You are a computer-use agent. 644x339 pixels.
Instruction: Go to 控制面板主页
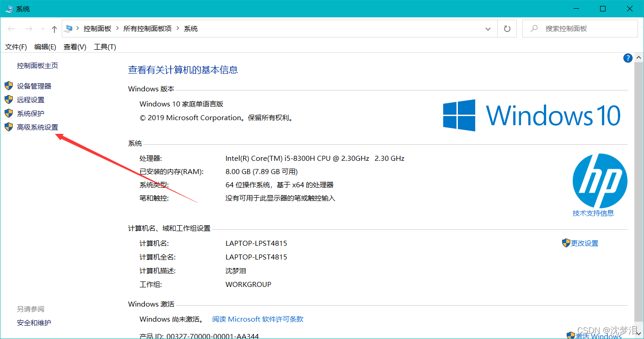coord(38,65)
